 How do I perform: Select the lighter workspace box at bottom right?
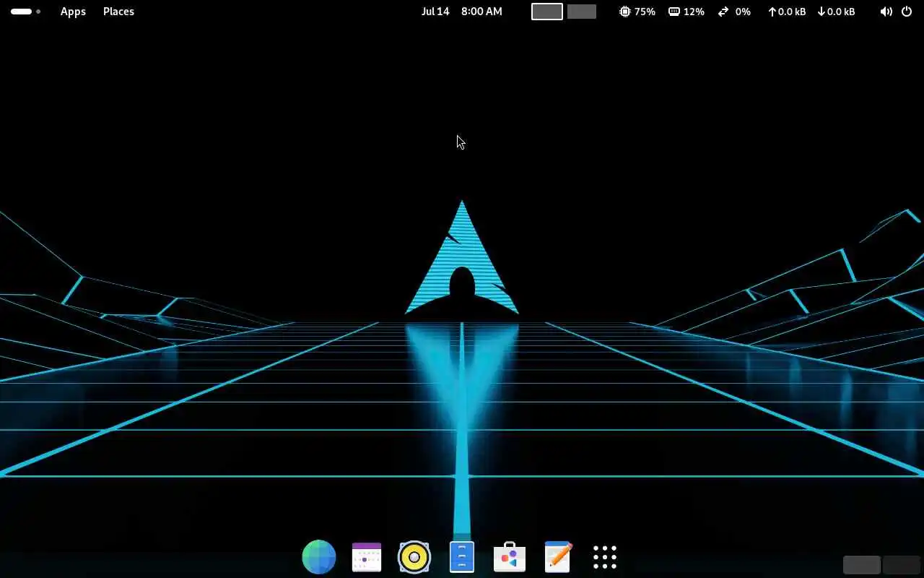[862, 565]
